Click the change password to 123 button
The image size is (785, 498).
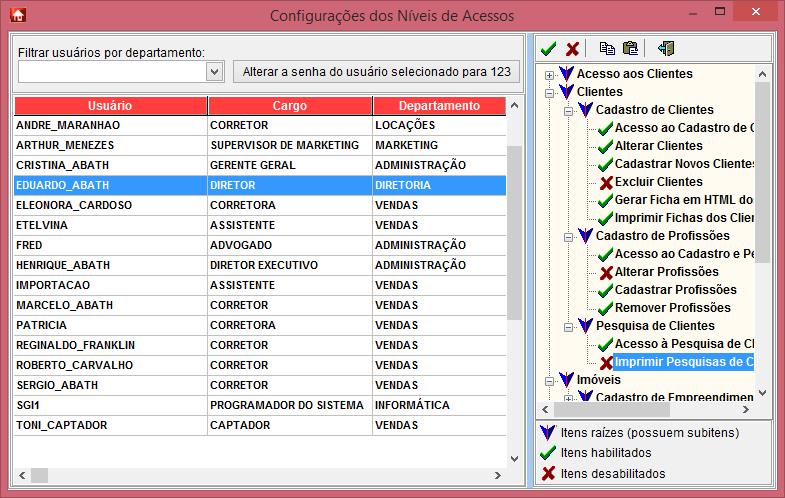tap(376, 72)
